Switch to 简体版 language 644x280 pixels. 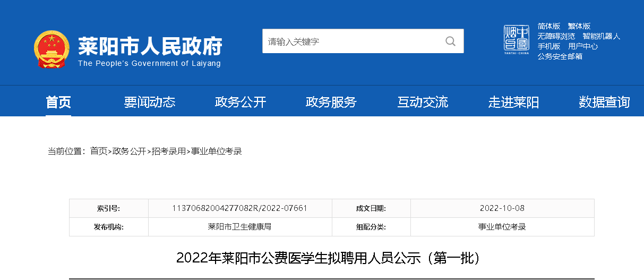coord(549,26)
